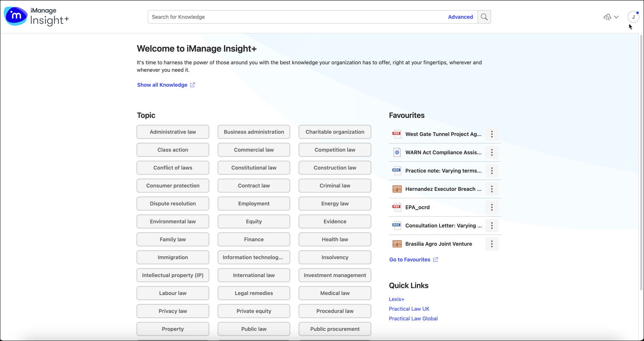Open options menu for Brasilia Agro Joint Venture
The width and height of the screenshot is (644, 341).
click(492, 244)
